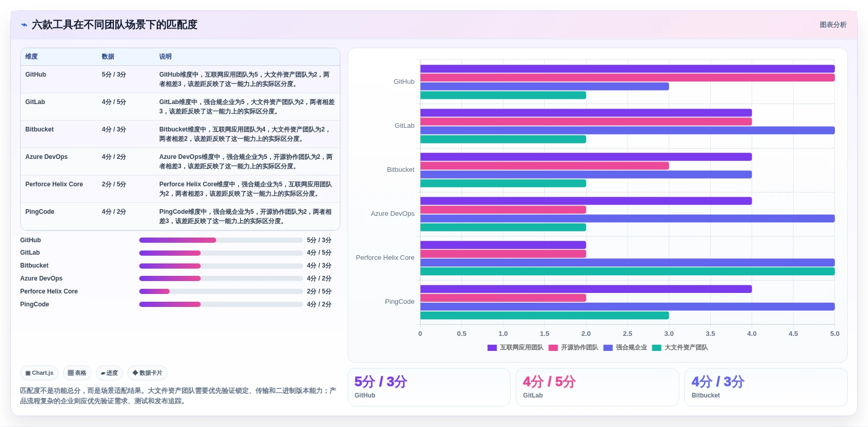Click the Perforce Helix Core chart axis label
The width and height of the screenshot is (868, 427).
tap(385, 258)
